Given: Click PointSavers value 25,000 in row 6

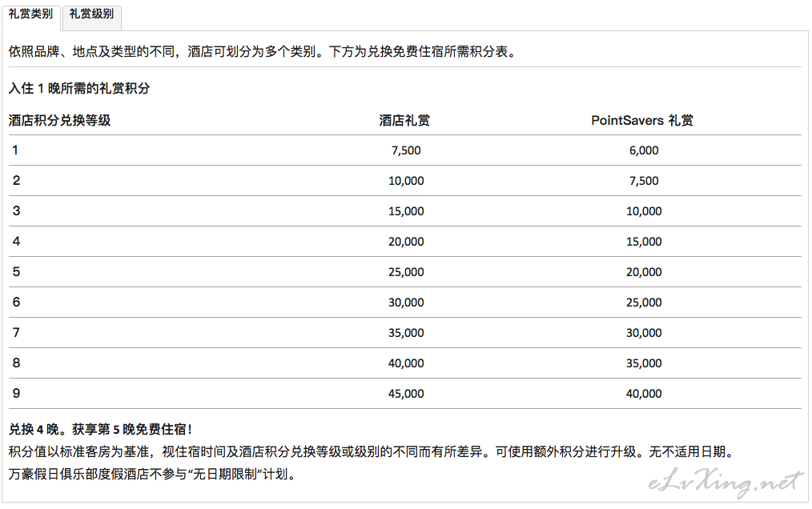Looking at the screenshot, I should (644, 303).
